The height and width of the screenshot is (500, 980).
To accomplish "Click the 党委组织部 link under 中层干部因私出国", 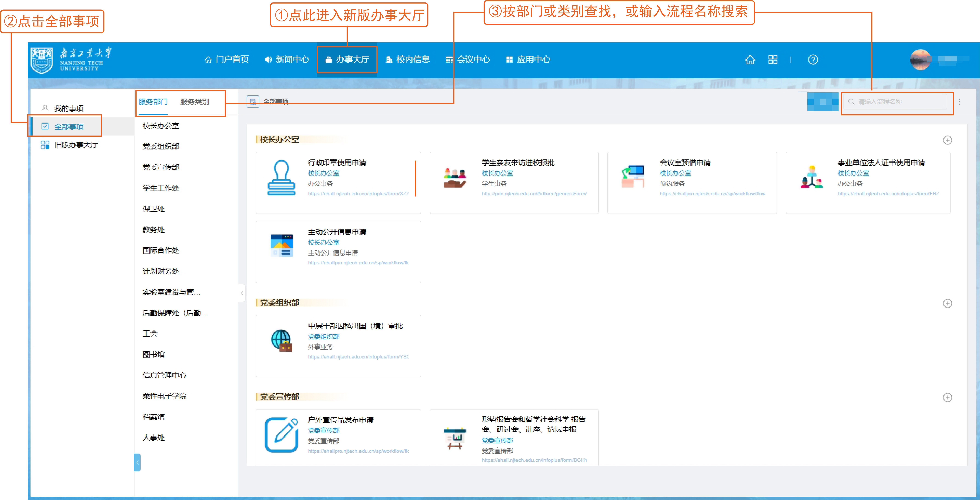I will click(323, 337).
